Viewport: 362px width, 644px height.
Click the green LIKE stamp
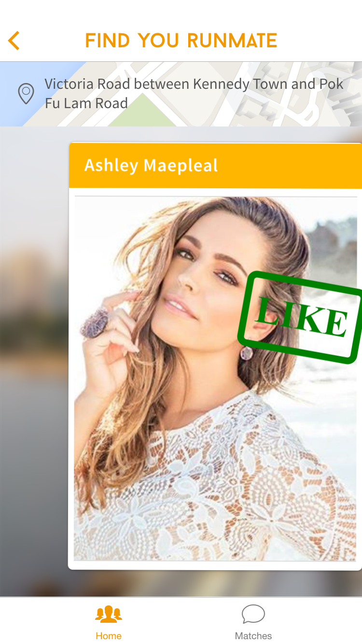click(300, 317)
